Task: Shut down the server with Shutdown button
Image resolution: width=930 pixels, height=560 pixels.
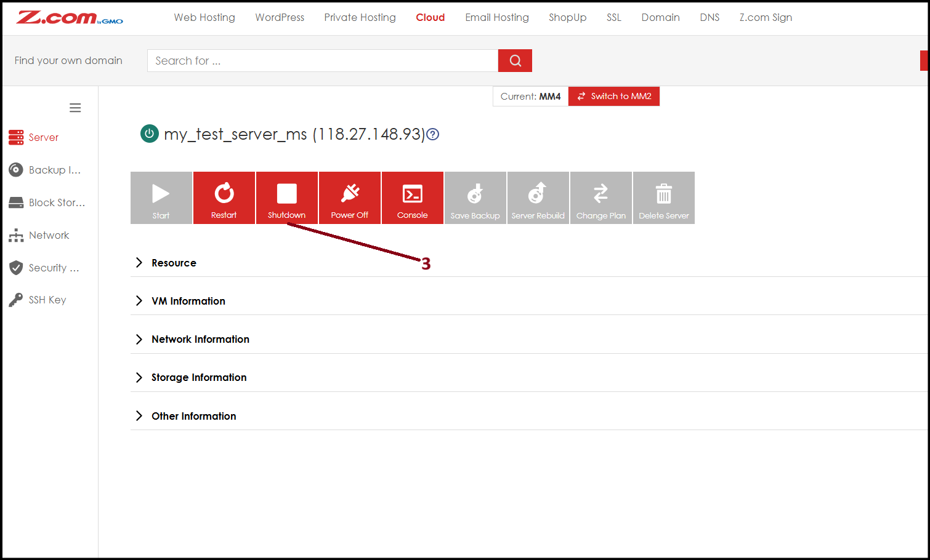Action: (x=287, y=198)
